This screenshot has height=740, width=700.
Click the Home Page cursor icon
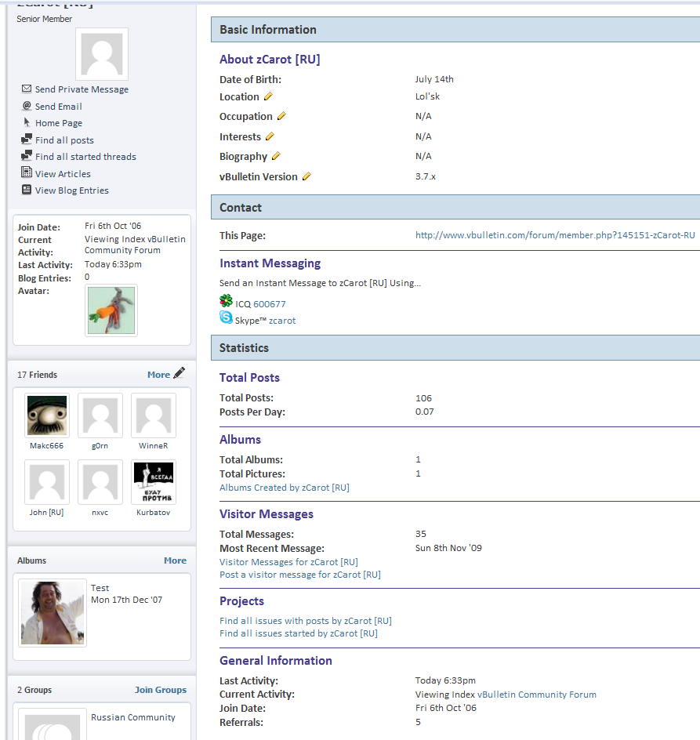(27, 123)
